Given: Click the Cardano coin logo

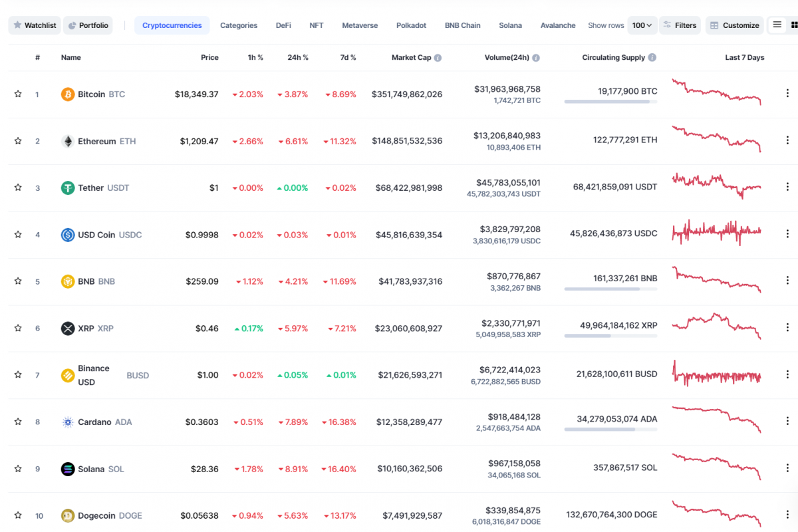Looking at the screenshot, I should [x=68, y=422].
